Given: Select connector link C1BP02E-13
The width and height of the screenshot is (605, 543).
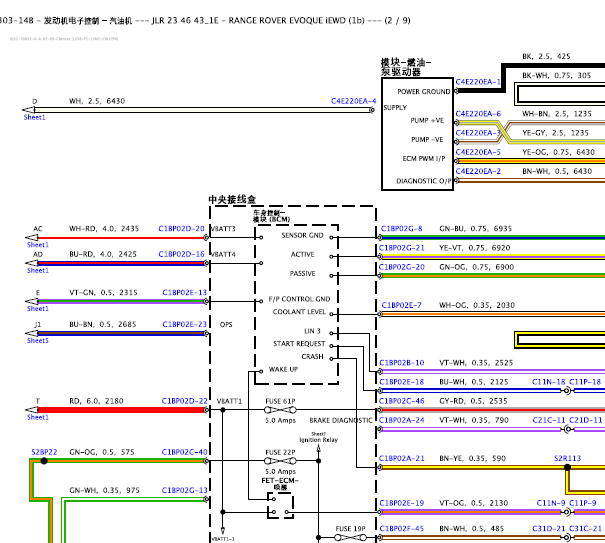Looking at the screenshot, I should pos(184,293).
